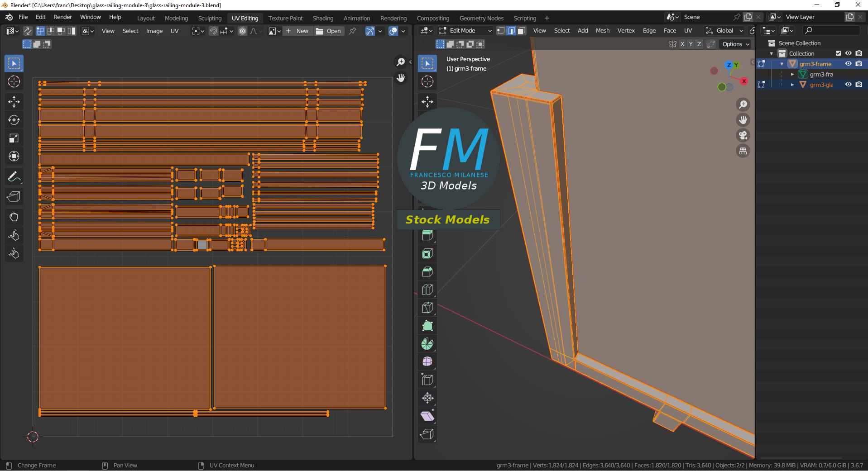Select the Annotate tool in UV editor
Screen dimensions: 868x471
point(14,177)
